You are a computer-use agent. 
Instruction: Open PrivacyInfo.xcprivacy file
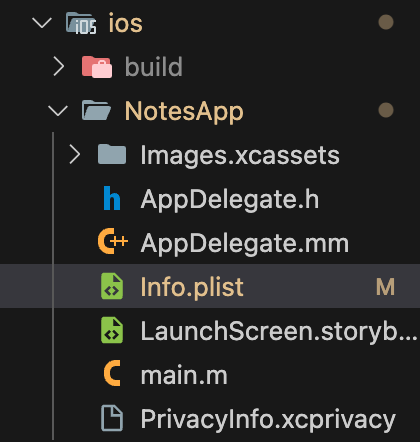click(x=268, y=419)
